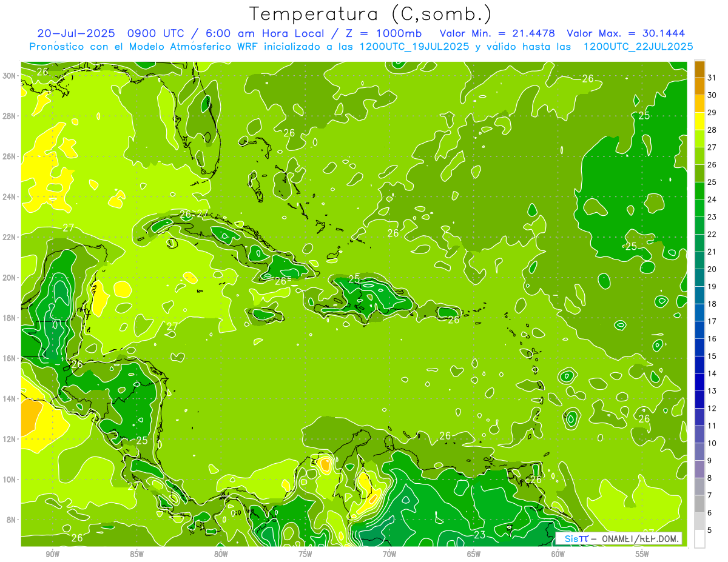Click the green legend swatch between 24 and 25
The height and width of the screenshot is (562, 728).
pos(699,191)
